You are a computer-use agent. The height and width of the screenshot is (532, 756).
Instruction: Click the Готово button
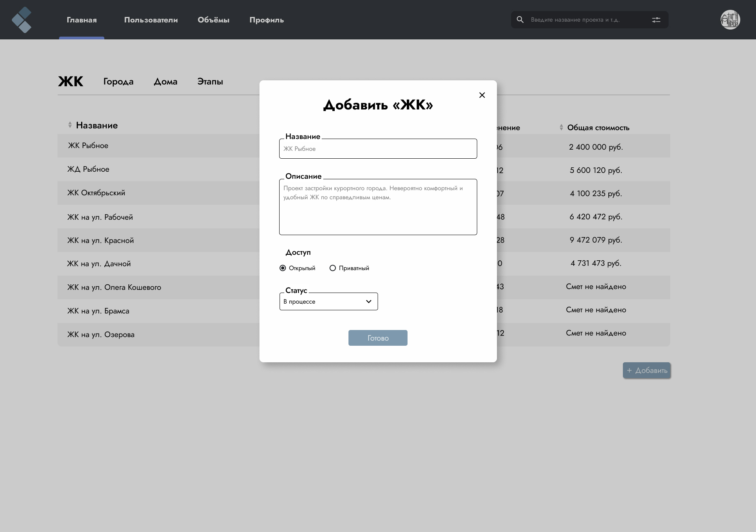[x=378, y=338]
